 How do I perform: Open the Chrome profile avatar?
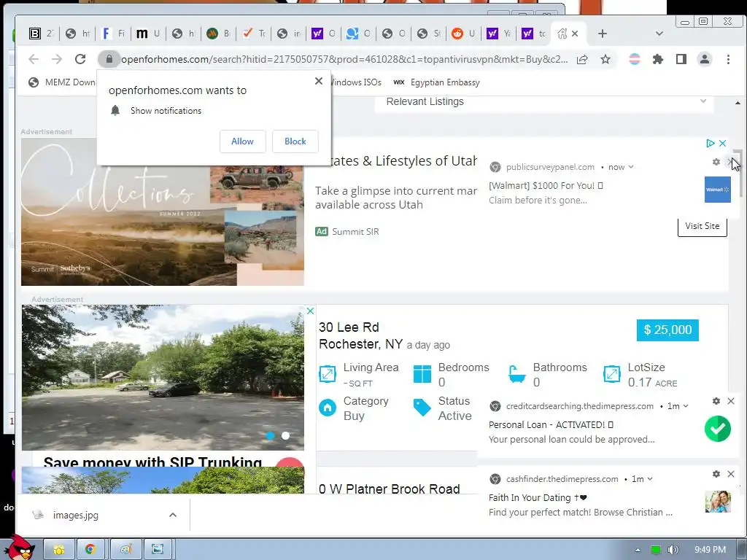tap(705, 60)
